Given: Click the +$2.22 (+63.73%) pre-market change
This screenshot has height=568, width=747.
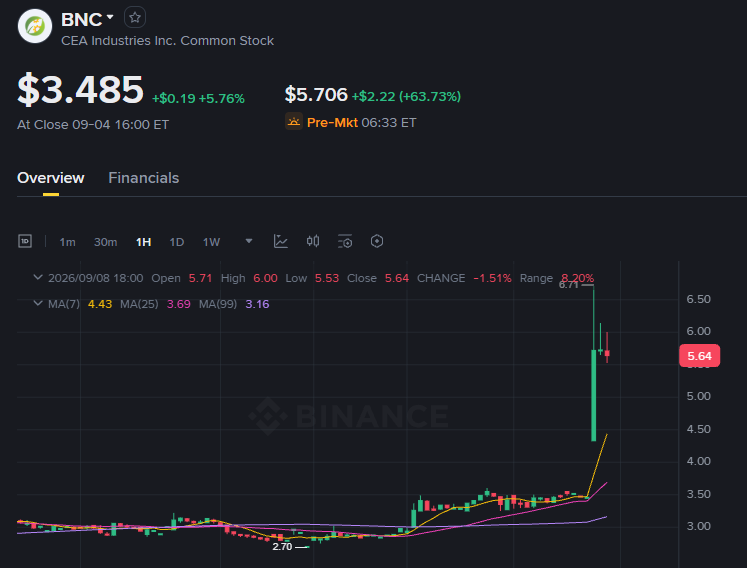Looking at the screenshot, I should coord(406,96).
